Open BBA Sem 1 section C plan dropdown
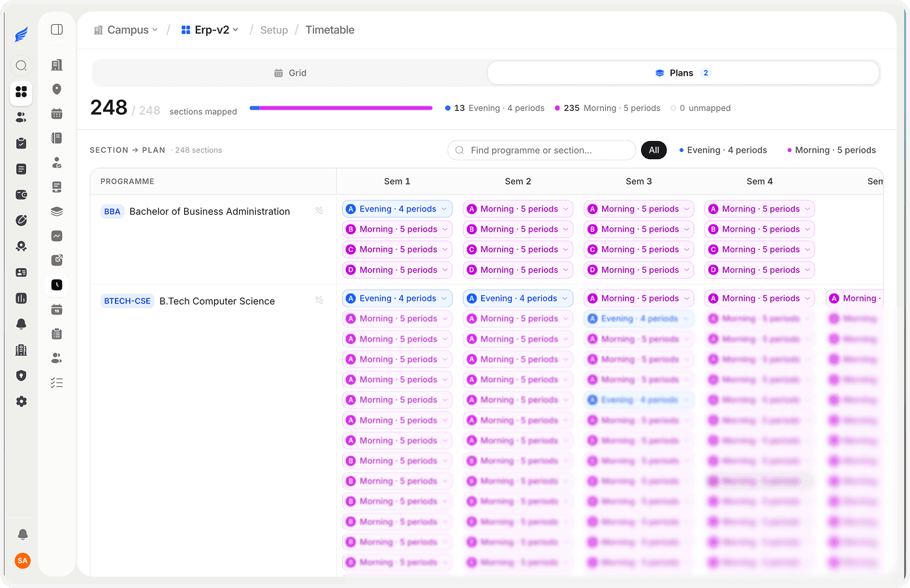This screenshot has height=588, width=910. pos(398,249)
